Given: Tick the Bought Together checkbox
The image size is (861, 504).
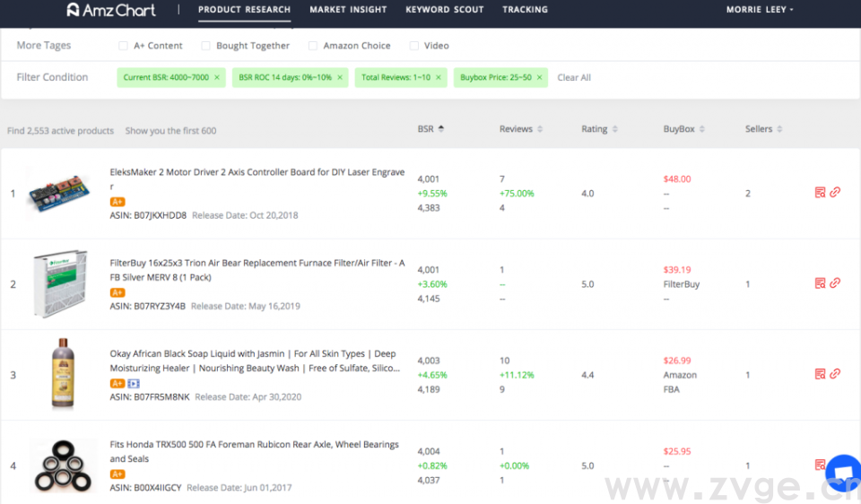Looking at the screenshot, I should [x=205, y=46].
